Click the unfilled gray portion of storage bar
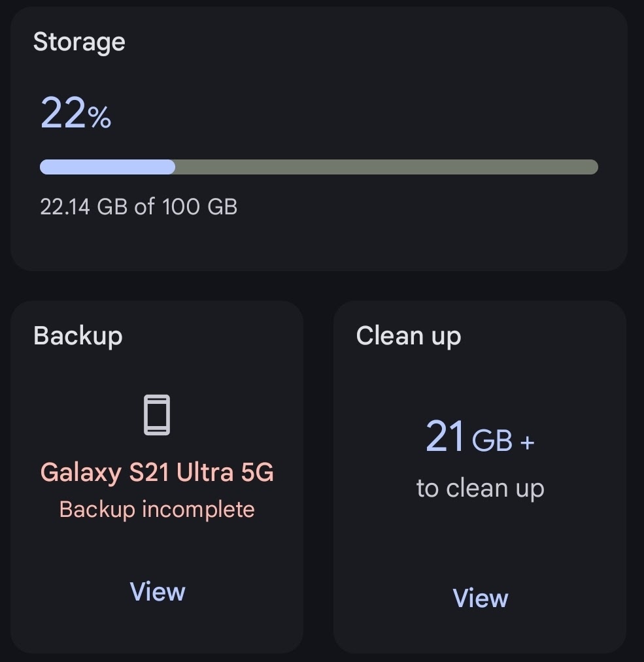This screenshot has height=662, width=644. pos(387,167)
